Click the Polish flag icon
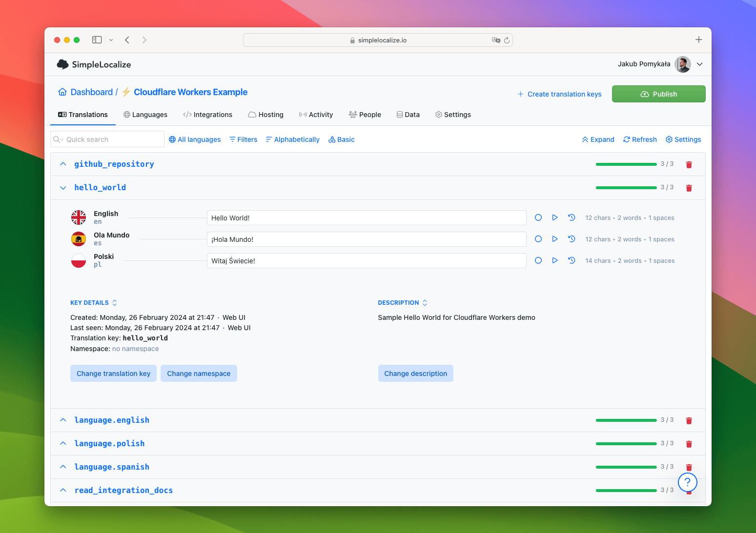Image resolution: width=756 pixels, height=533 pixels. [x=79, y=260]
